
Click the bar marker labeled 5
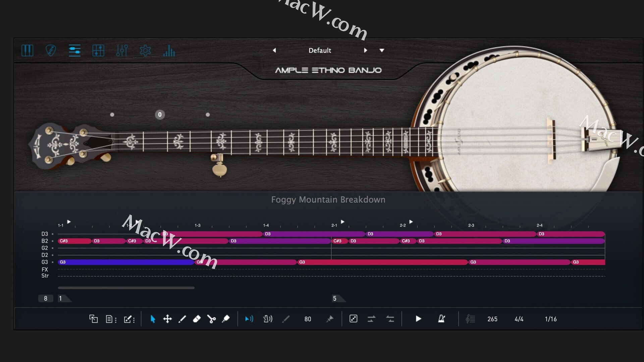(x=339, y=298)
